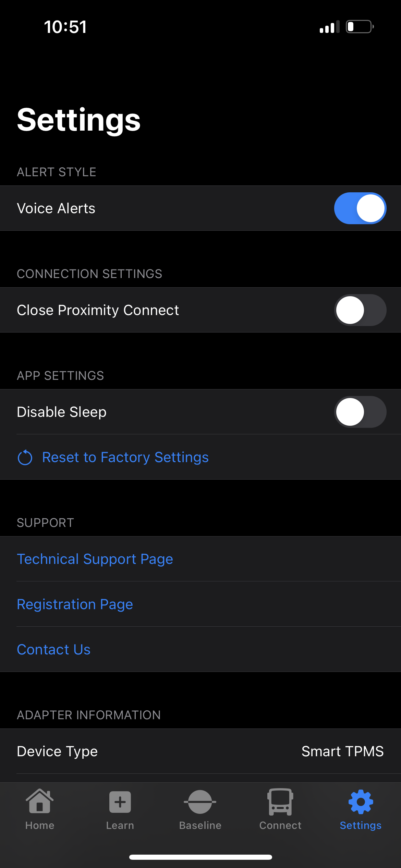Tap the cellular signal bars icon
The image size is (401, 868).
pyautogui.click(x=329, y=27)
